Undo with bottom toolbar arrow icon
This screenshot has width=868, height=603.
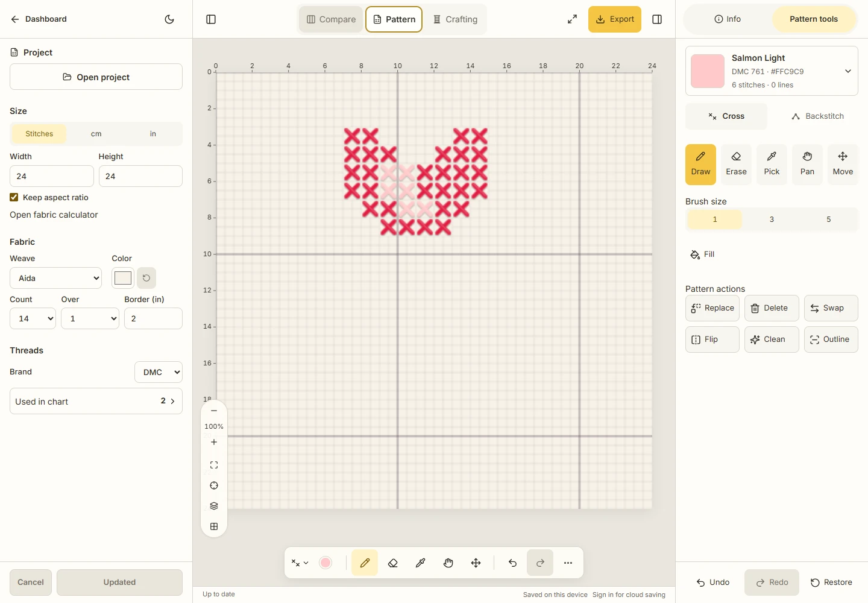pos(512,563)
